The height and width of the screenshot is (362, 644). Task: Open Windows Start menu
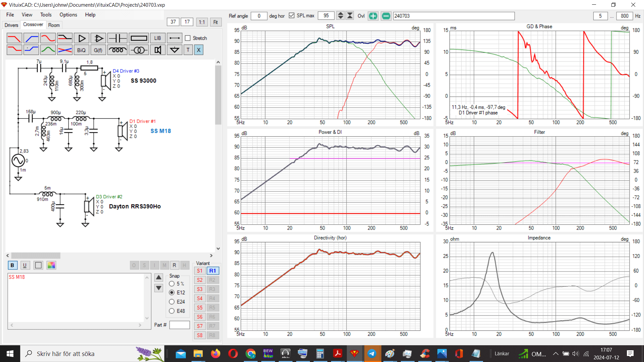tap(10, 354)
